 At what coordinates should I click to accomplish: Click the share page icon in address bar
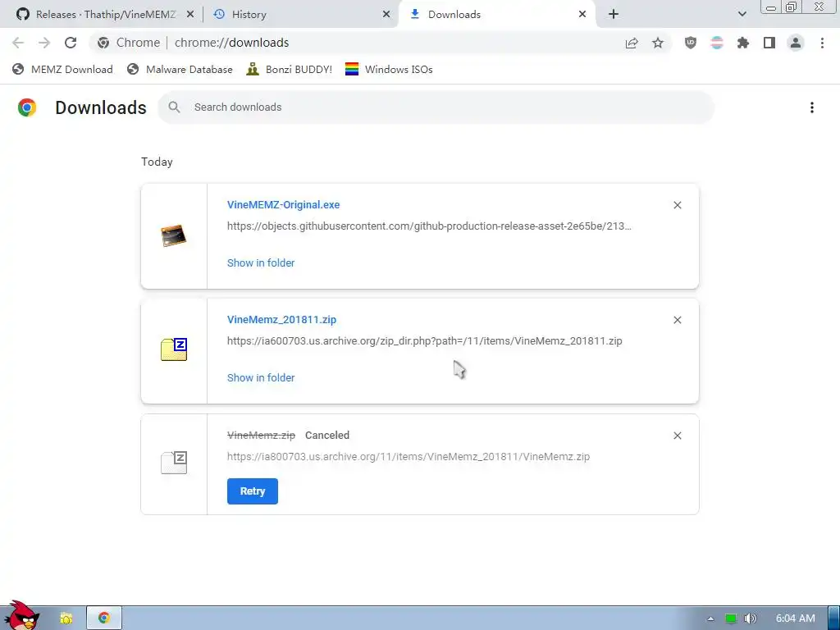[632, 43]
